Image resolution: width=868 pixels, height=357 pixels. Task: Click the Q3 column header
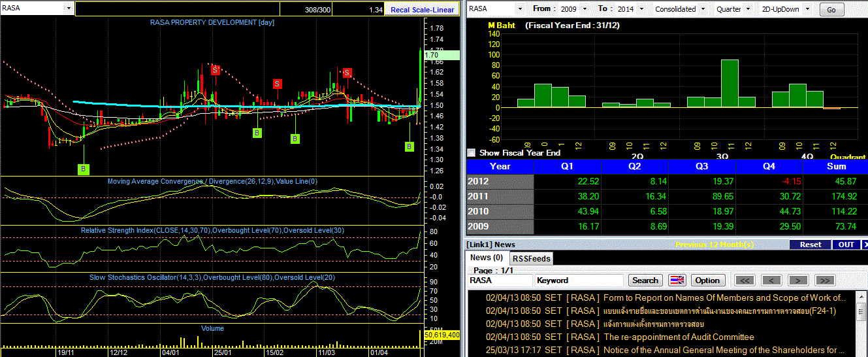point(702,166)
